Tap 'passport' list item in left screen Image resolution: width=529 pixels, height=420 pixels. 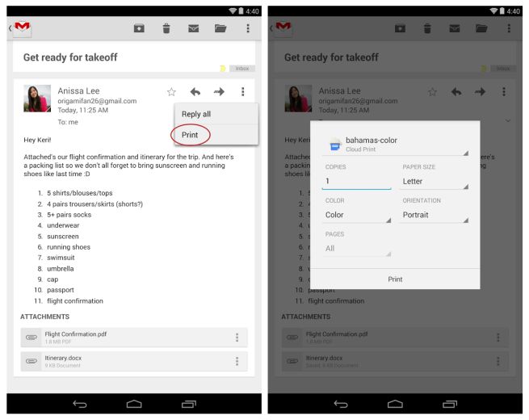click(x=61, y=290)
